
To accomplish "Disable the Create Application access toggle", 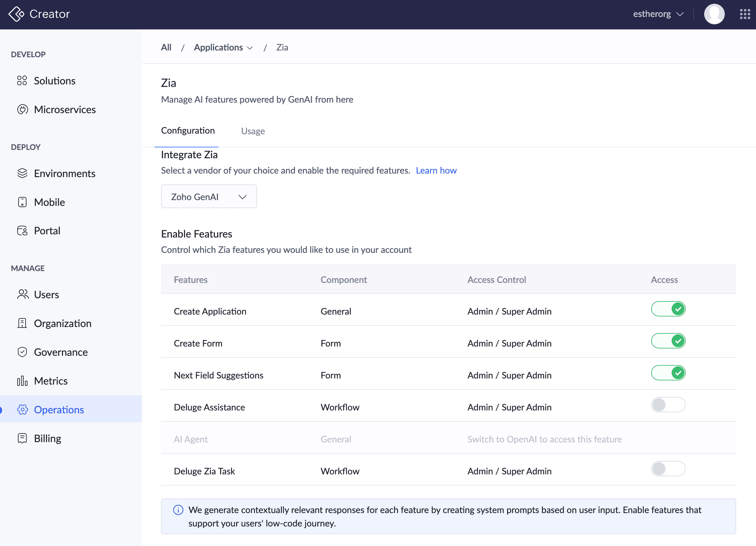I will pos(668,309).
